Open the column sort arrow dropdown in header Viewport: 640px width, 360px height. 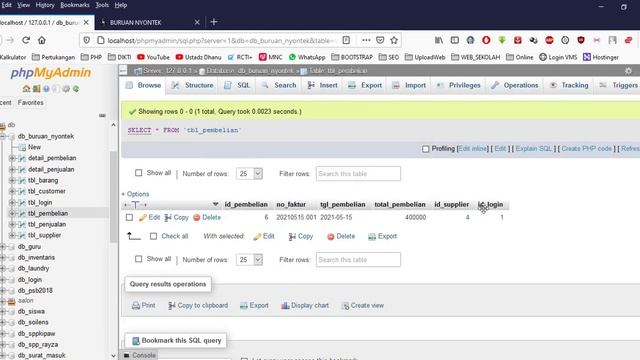(216, 204)
